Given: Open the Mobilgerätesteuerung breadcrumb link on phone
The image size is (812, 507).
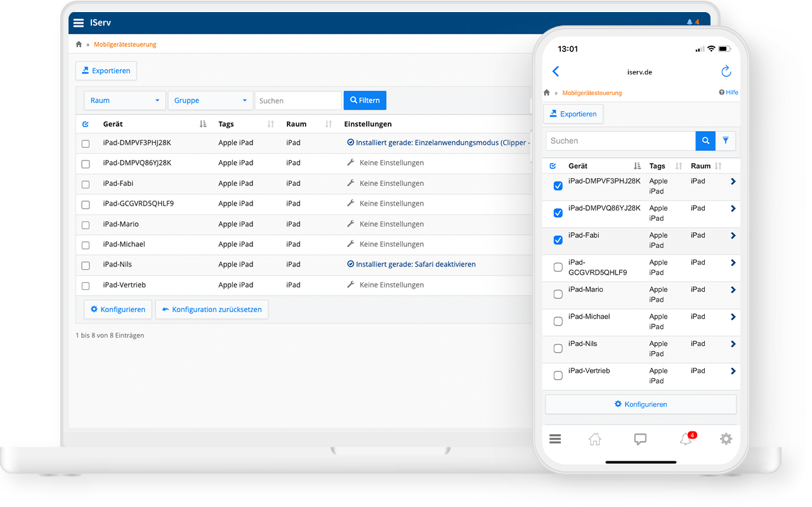Looking at the screenshot, I should pyautogui.click(x=592, y=93).
